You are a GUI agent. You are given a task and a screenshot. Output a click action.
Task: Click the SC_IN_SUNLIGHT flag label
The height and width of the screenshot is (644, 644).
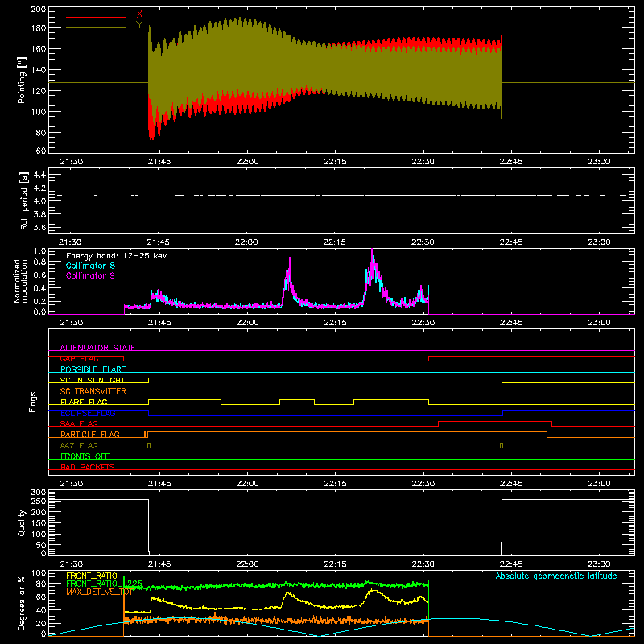93,380
